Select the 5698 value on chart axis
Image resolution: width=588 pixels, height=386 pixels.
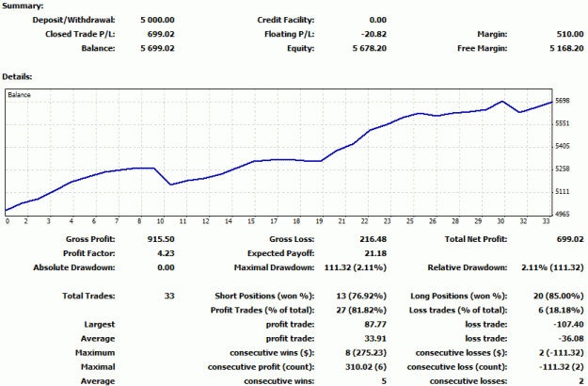click(x=563, y=101)
